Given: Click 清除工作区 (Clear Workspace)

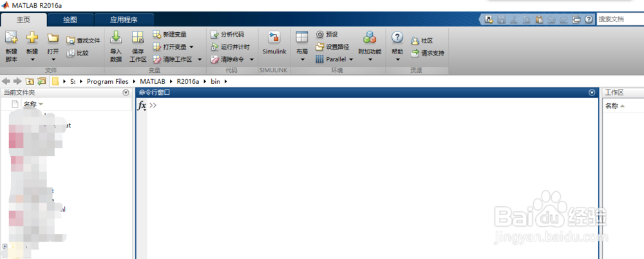Looking at the screenshot, I should click(173, 59).
